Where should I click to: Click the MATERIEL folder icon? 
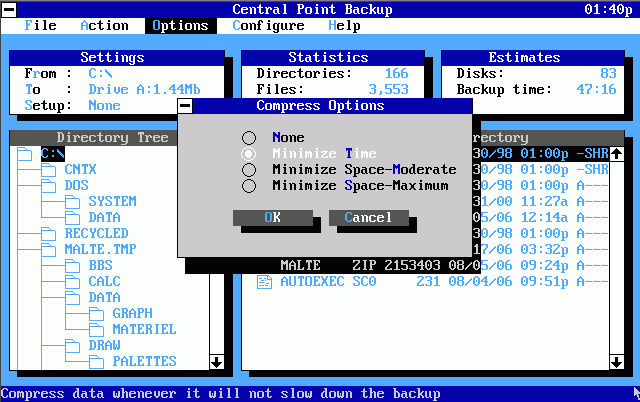pos(97,330)
